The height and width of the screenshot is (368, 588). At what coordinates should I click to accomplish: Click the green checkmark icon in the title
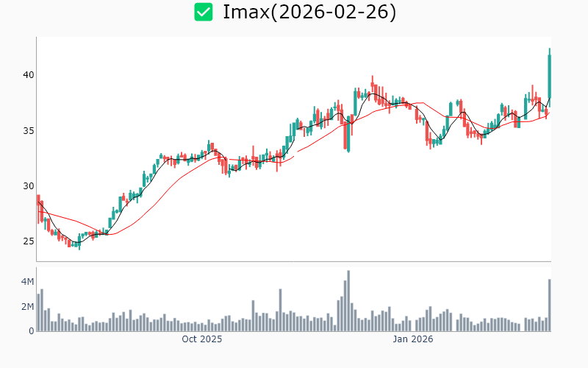tap(204, 12)
